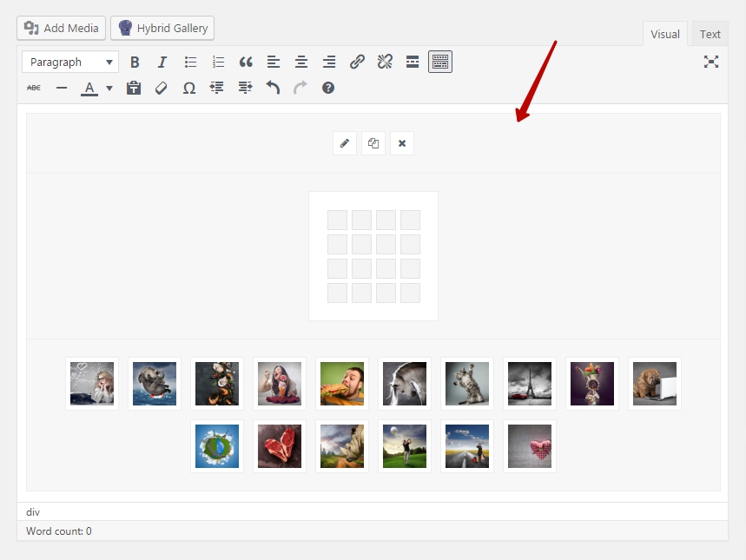Enter distraction-free fullscreen mode
The height and width of the screenshot is (560, 746).
pyautogui.click(x=711, y=62)
